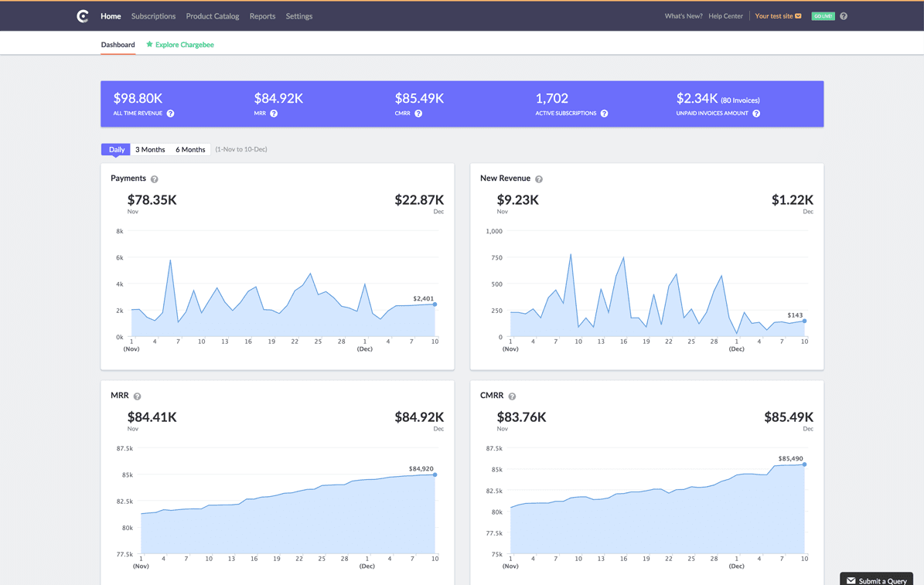Open top-right help question mark icon
This screenshot has width=924, height=585.
(x=844, y=16)
